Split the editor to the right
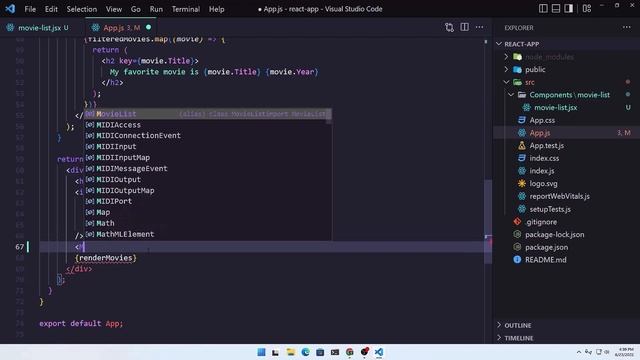This screenshot has height=360, width=640. tap(464, 27)
